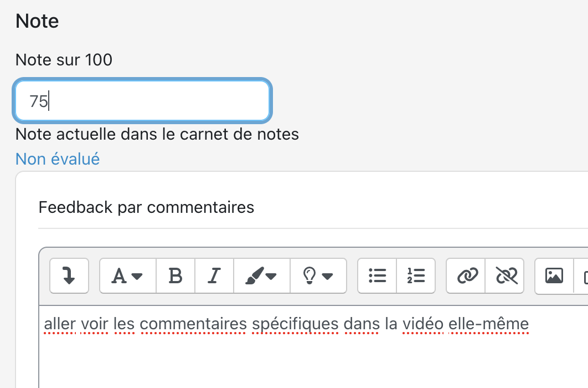Open the lightbulb background colour dropdown
This screenshot has height=388, width=588.
318,275
